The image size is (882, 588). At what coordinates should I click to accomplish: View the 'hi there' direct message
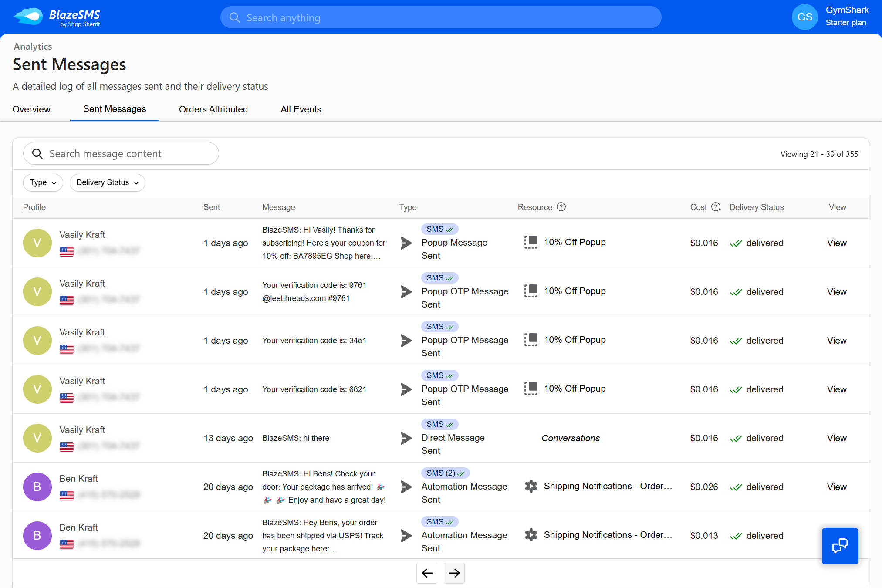pos(837,438)
